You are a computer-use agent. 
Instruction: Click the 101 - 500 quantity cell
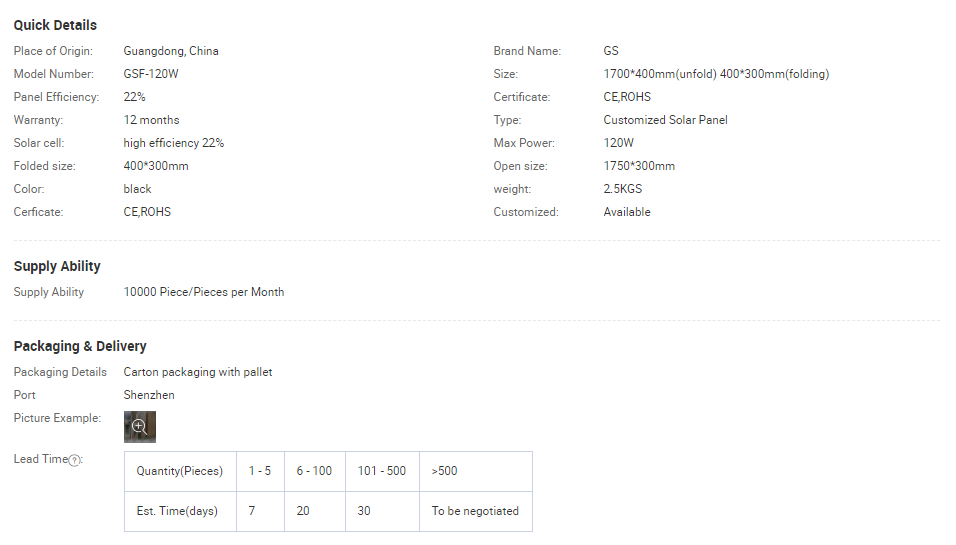click(x=382, y=471)
